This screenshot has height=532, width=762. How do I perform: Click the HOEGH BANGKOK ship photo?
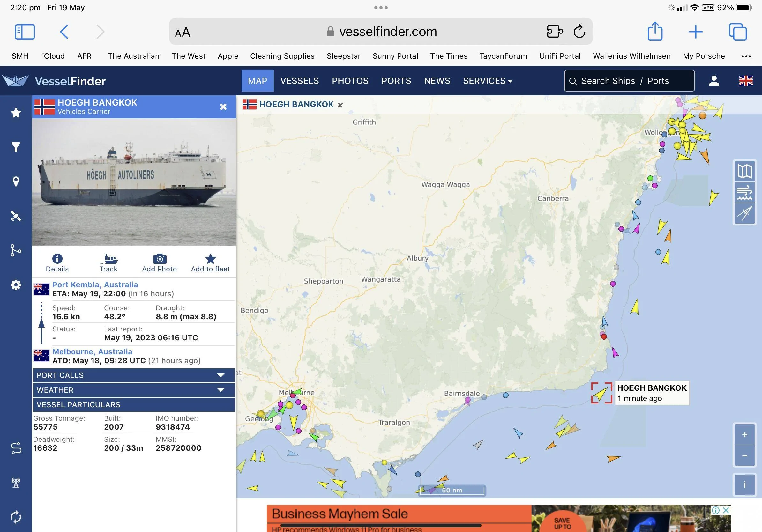134,182
